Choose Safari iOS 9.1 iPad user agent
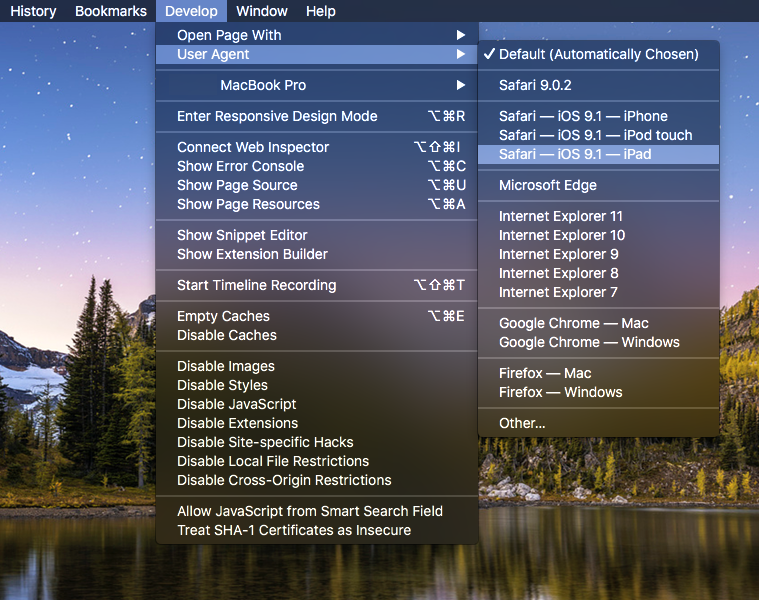Viewport: 759px width, 600px height. [598, 154]
